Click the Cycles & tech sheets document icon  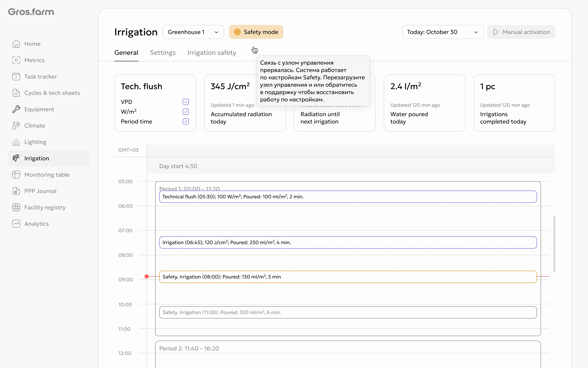[x=16, y=93]
